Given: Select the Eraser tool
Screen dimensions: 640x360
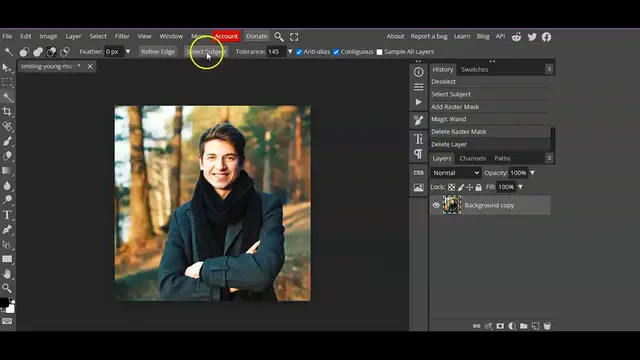Looking at the screenshot, I should 7,156.
